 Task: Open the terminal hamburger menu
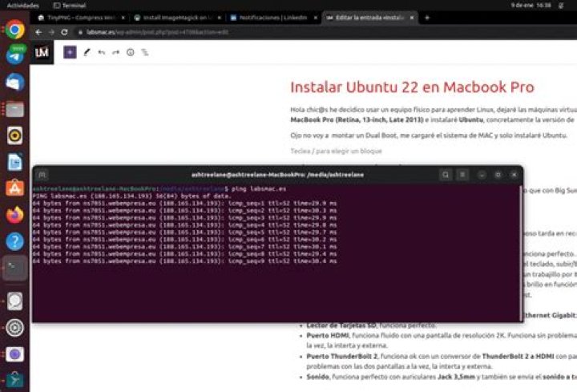pos(462,175)
